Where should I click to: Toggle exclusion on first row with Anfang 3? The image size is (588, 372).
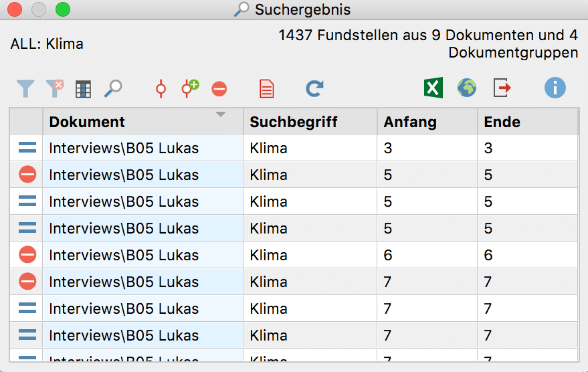pyautogui.click(x=27, y=148)
